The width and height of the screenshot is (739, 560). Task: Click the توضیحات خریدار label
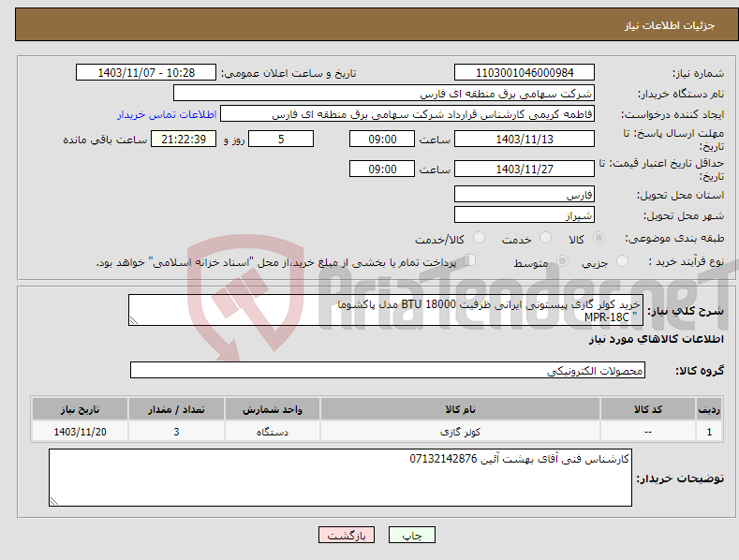point(680,479)
